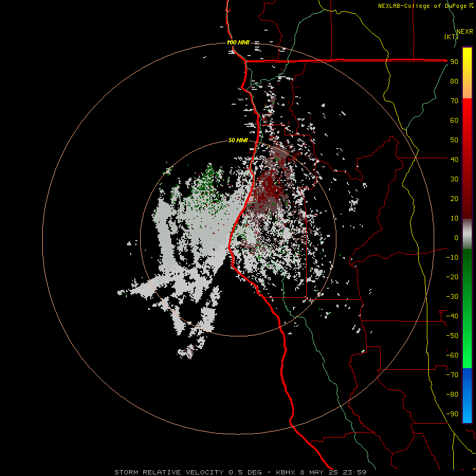Click the NEXR label at top right
Image resolution: width=476 pixels, height=476 pixels.
tap(465, 32)
